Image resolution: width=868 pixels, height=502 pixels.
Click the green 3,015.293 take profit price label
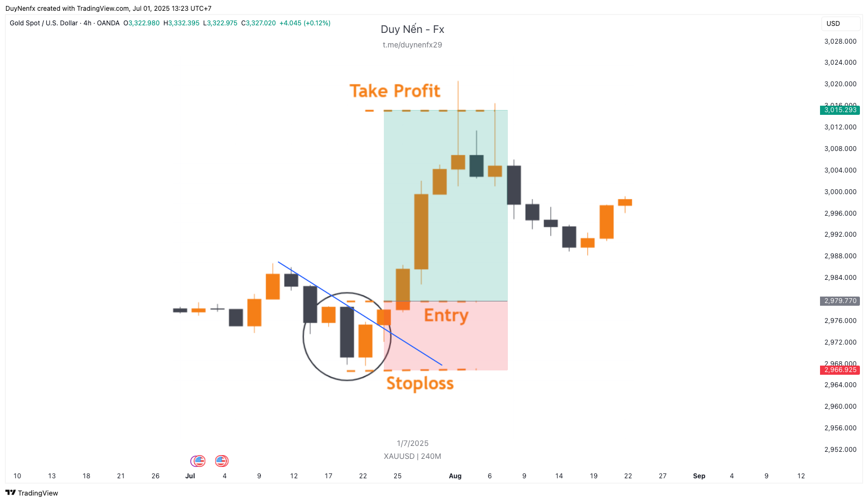pyautogui.click(x=840, y=110)
